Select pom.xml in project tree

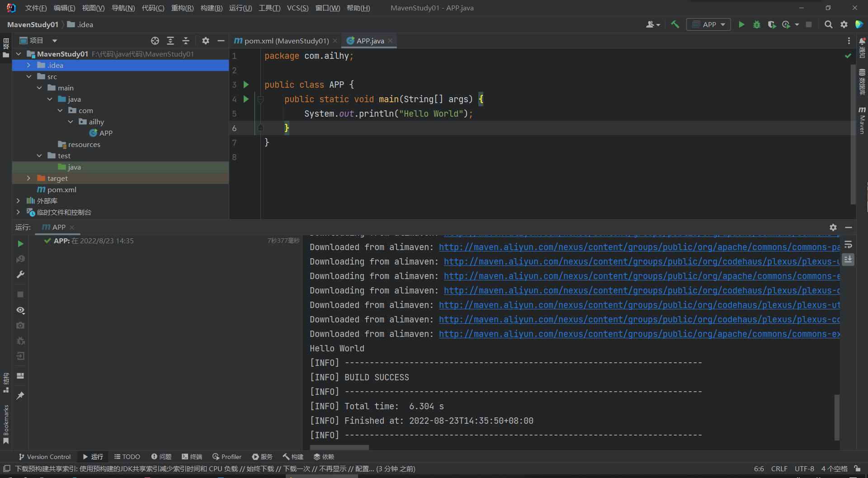pos(61,189)
